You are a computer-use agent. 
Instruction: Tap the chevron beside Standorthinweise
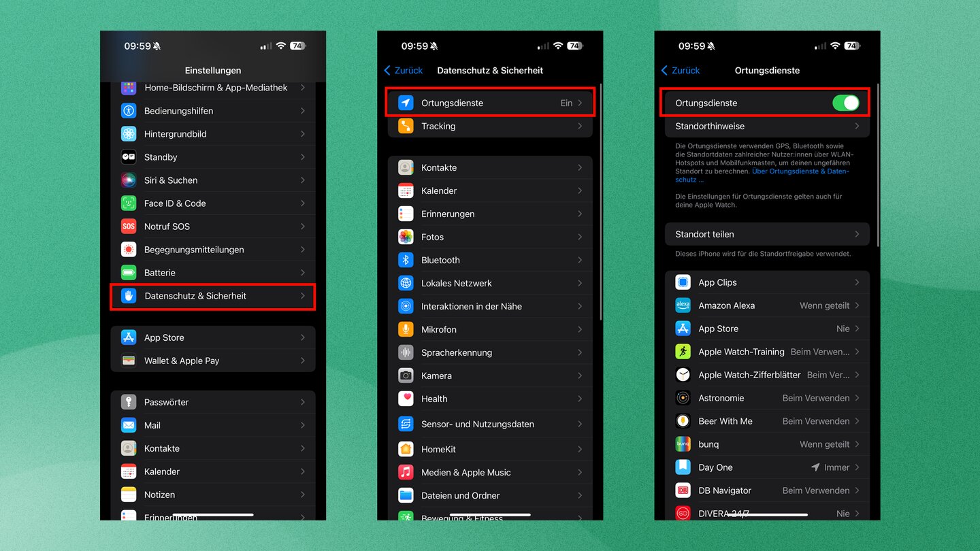pos(856,127)
